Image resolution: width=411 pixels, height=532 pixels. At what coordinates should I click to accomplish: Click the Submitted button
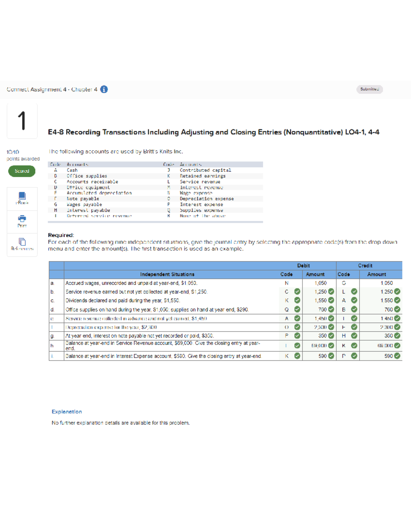[x=370, y=89]
